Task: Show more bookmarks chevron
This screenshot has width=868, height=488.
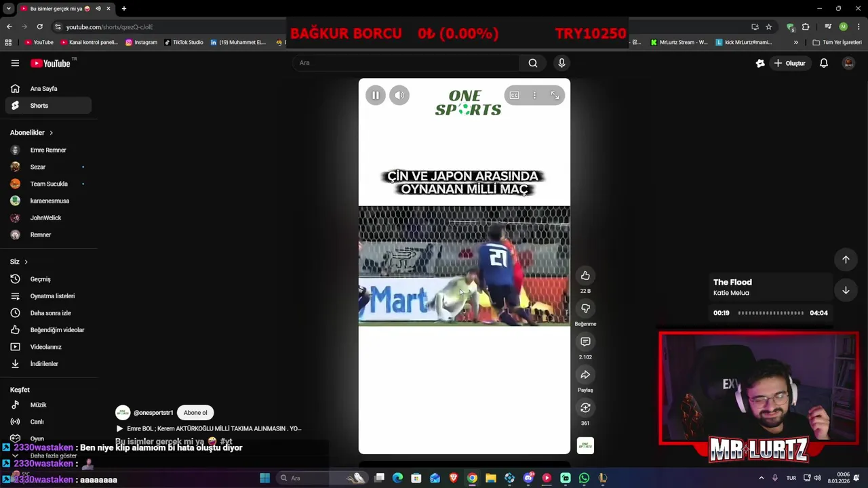Action: (796, 42)
